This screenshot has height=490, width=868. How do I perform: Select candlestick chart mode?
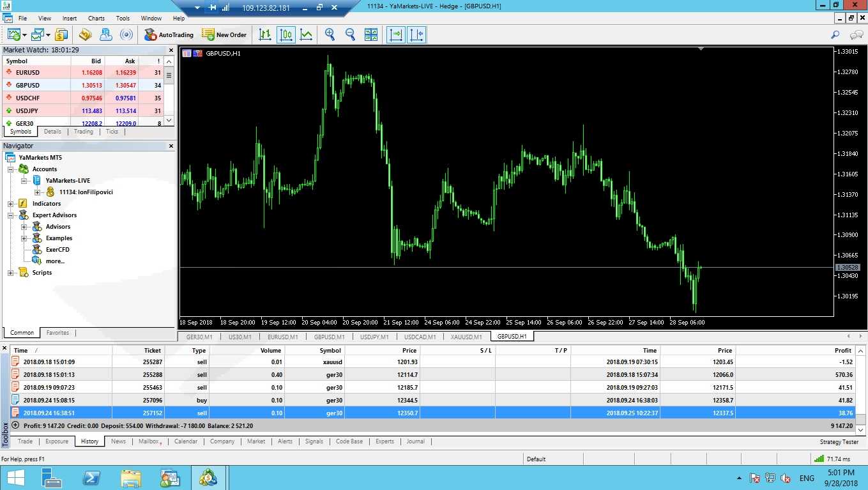(286, 34)
